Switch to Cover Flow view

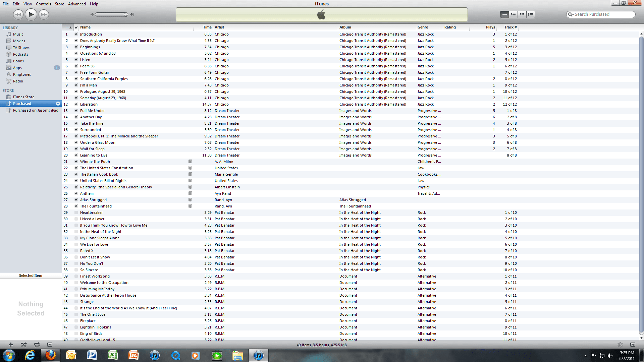pos(531,14)
